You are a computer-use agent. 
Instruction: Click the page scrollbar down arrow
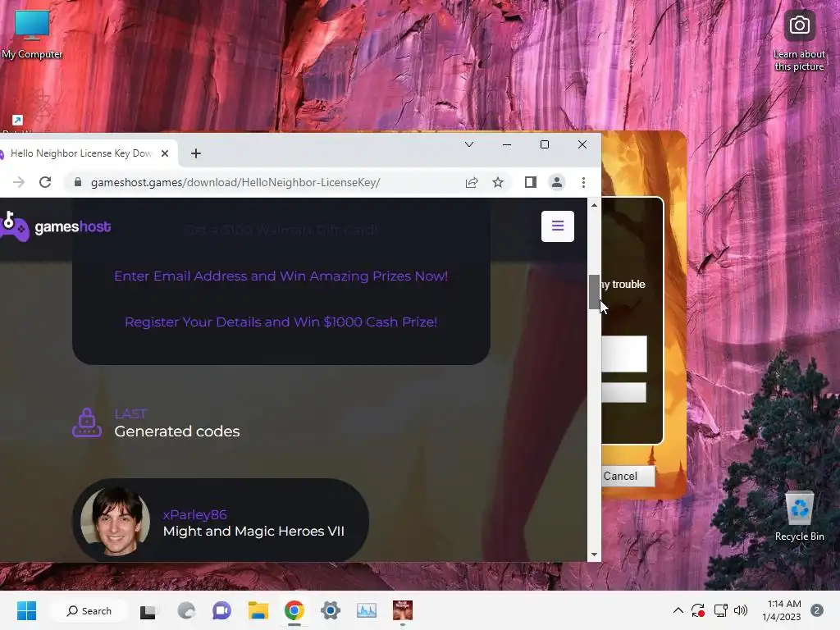pos(594,555)
